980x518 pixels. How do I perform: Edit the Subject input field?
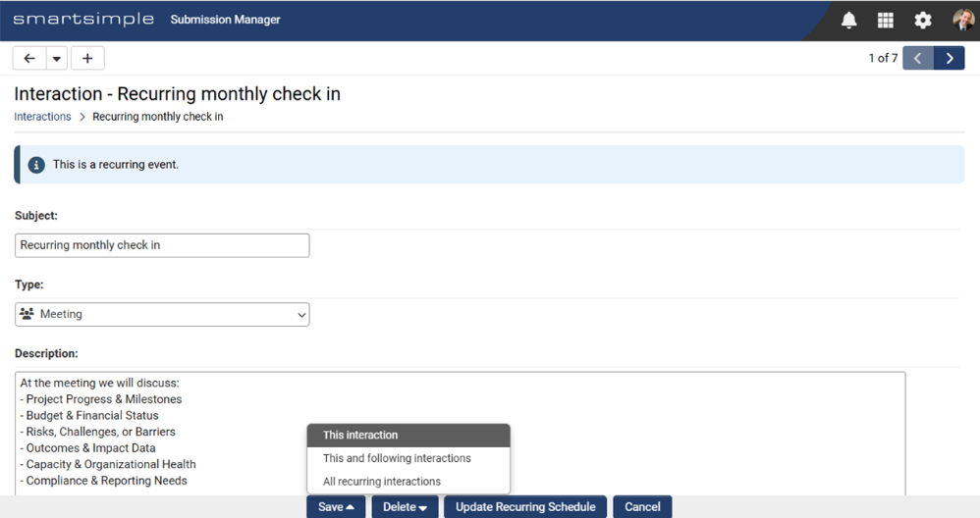click(162, 245)
